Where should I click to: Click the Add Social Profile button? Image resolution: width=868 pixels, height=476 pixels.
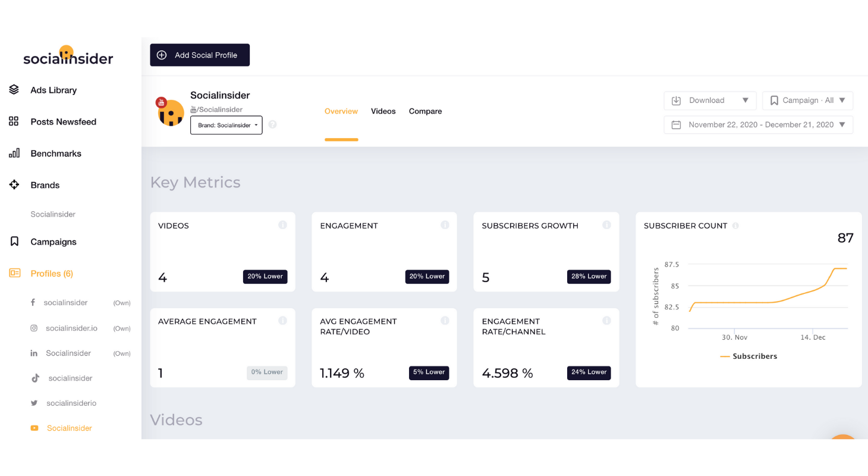200,55
